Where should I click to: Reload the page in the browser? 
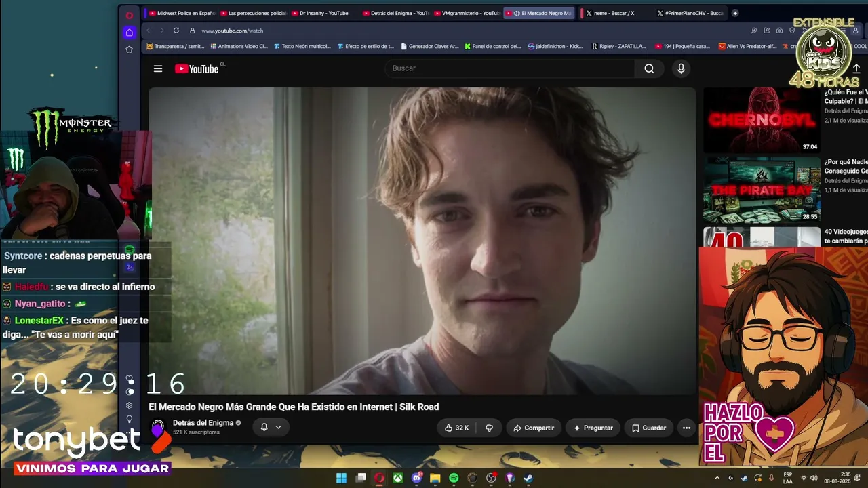176,30
